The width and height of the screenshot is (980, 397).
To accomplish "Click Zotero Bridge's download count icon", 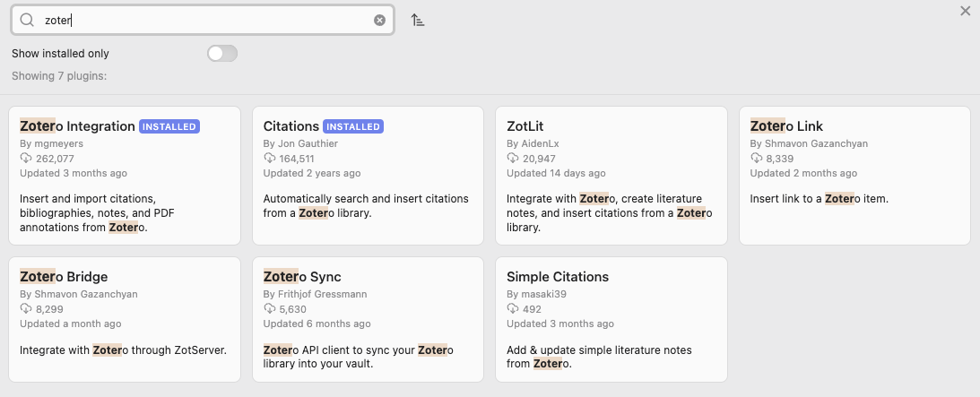I will tap(26, 309).
